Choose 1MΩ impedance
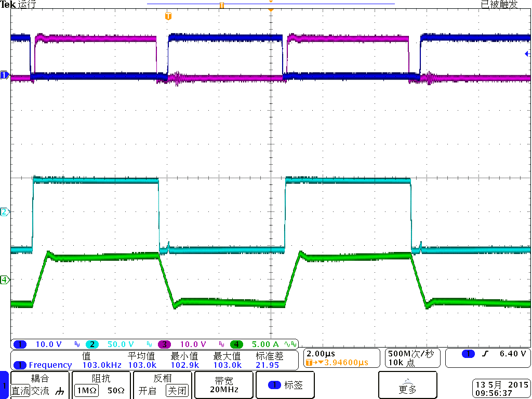 pos(86,391)
